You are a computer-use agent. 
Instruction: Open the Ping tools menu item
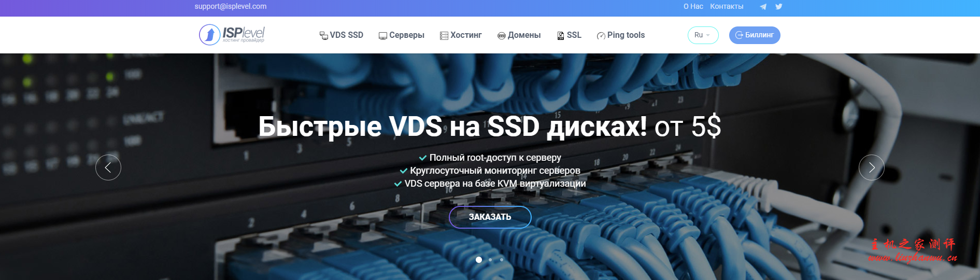click(x=621, y=35)
